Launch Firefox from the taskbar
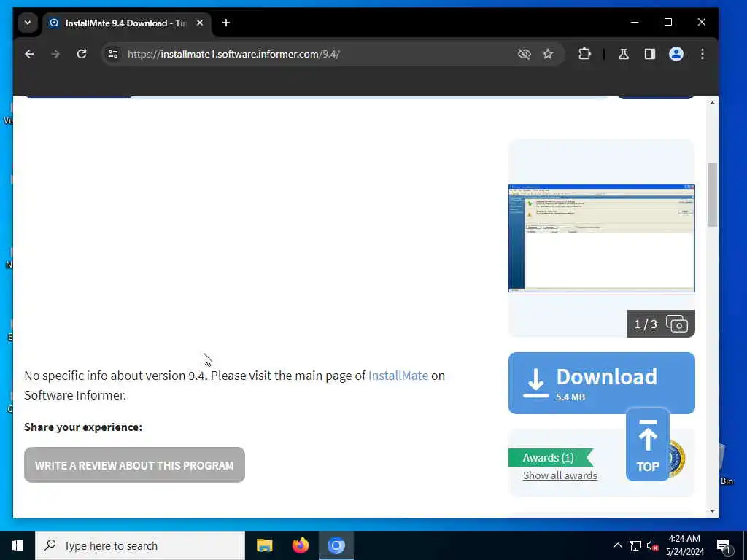Screen dimensions: 747x560 coord(300,545)
